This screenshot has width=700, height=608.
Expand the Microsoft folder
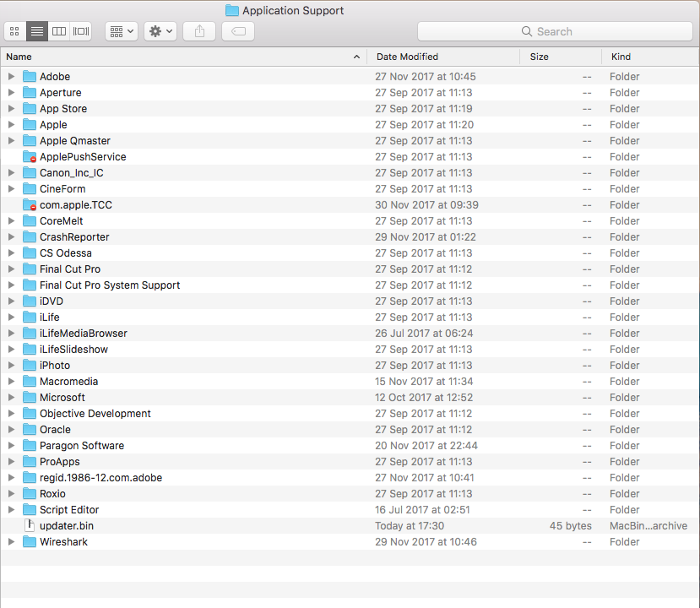pos(11,397)
